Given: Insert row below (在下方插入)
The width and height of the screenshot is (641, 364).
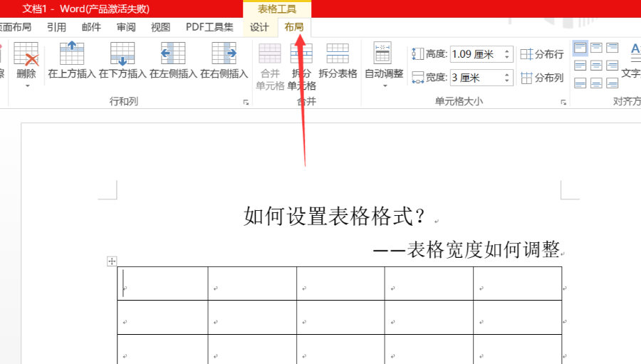Looking at the screenshot, I should (x=123, y=60).
